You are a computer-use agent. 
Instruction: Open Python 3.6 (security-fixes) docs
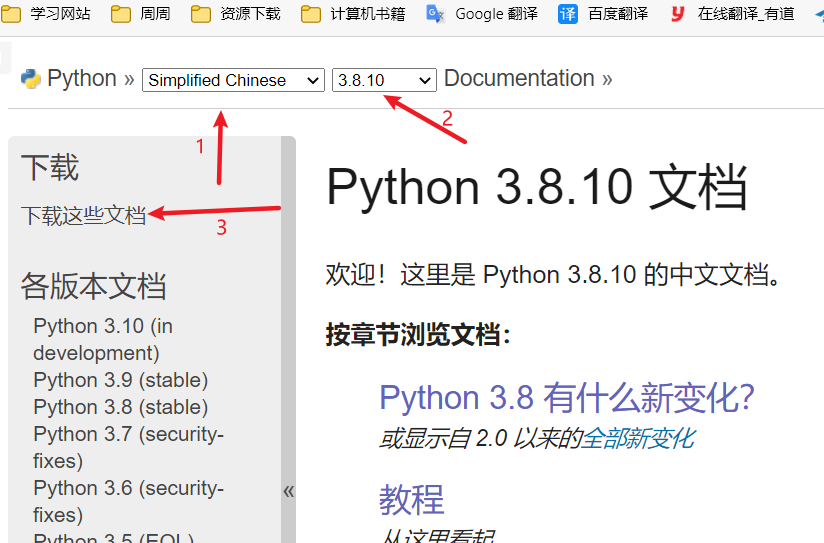click(x=129, y=501)
